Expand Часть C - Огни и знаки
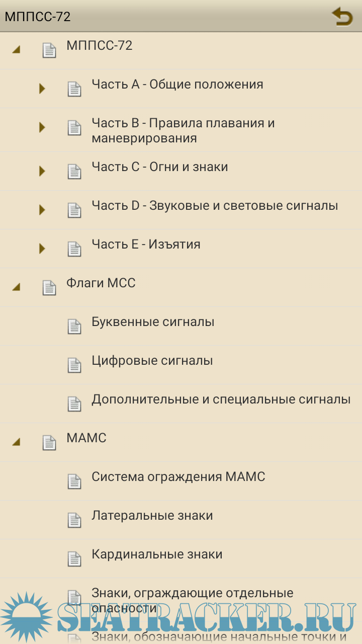The image size is (362, 644). tap(42, 171)
